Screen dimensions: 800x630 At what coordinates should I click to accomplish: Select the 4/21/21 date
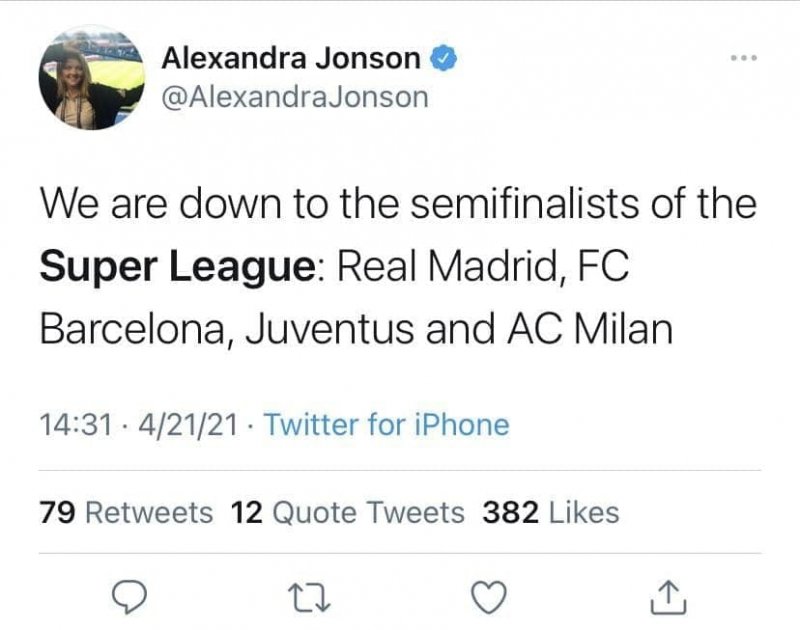[190, 424]
